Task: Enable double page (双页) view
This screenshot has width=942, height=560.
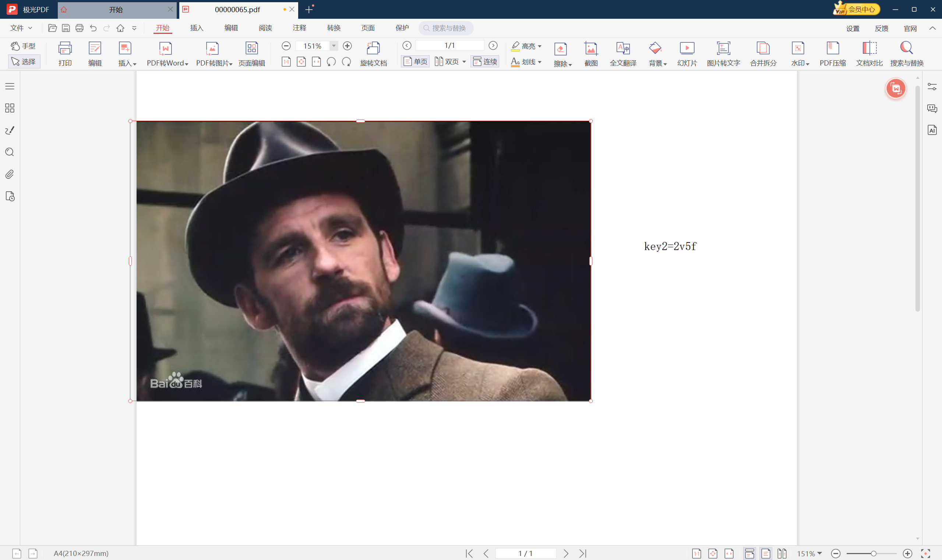Action: (447, 61)
